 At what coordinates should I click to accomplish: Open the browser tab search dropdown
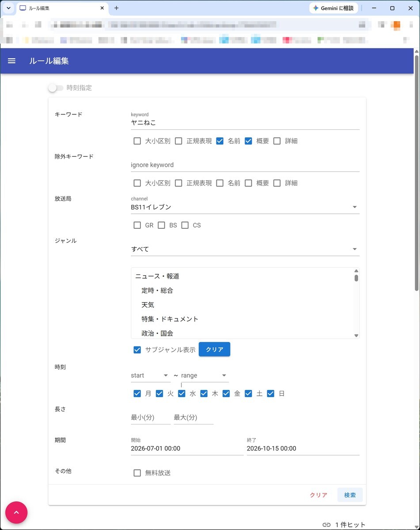(8, 8)
